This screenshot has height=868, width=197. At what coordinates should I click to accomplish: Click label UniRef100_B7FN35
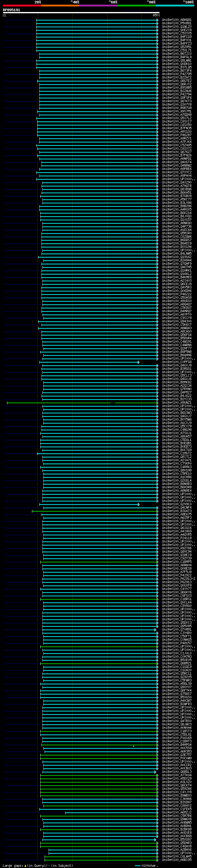176,128
